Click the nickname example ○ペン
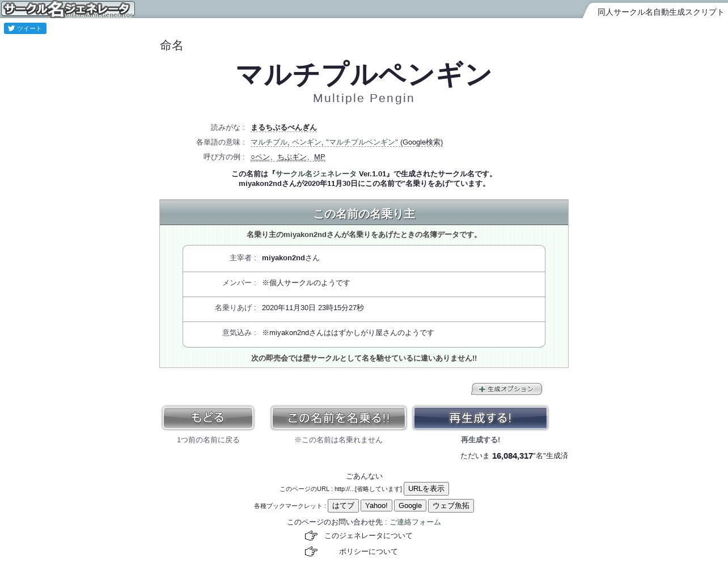This screenshot has width=728, height=567. point(260,157)
